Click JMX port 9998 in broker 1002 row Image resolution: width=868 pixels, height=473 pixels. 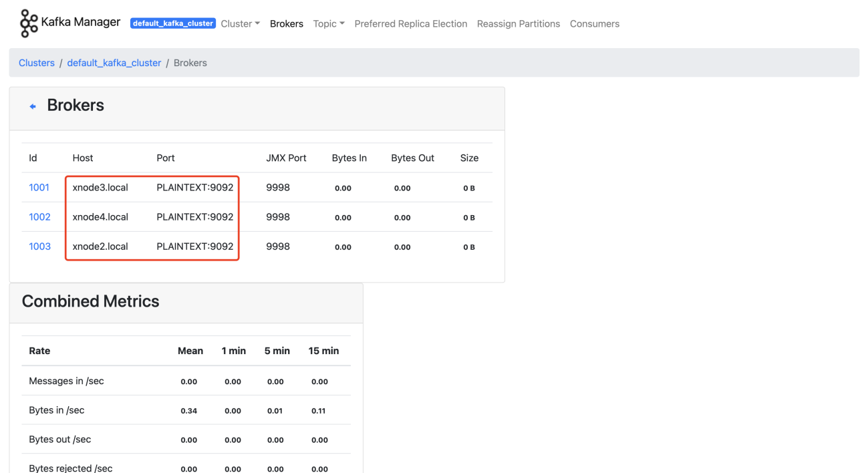[x=278, y=217]
